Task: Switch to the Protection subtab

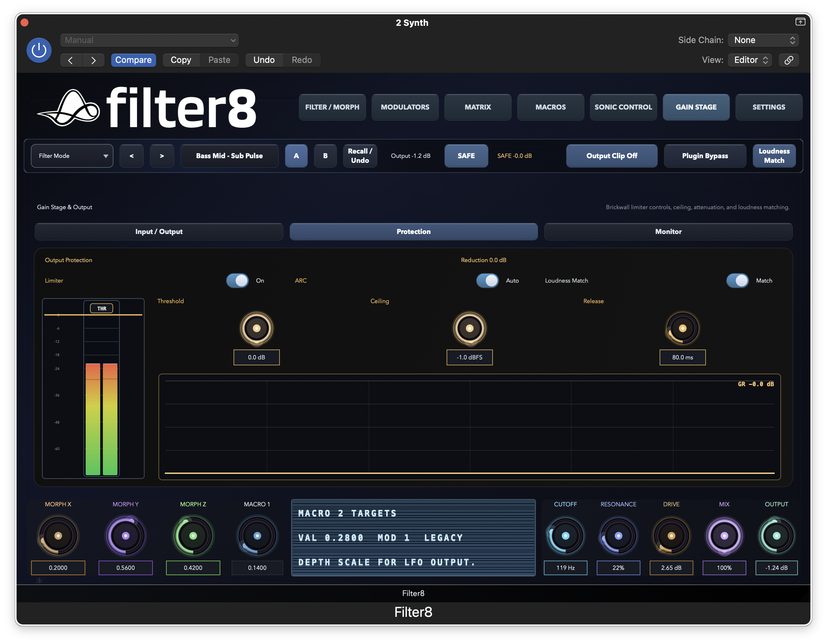Action: click(413, 231)
